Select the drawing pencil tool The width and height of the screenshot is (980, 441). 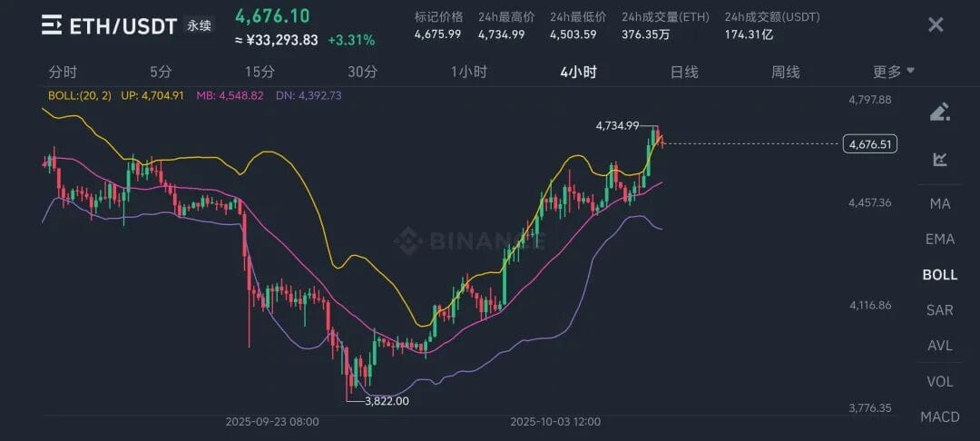point(940,112)
